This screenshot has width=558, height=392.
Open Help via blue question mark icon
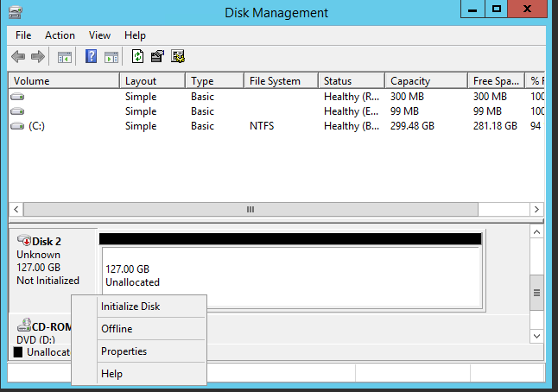[x=91, y=57]
